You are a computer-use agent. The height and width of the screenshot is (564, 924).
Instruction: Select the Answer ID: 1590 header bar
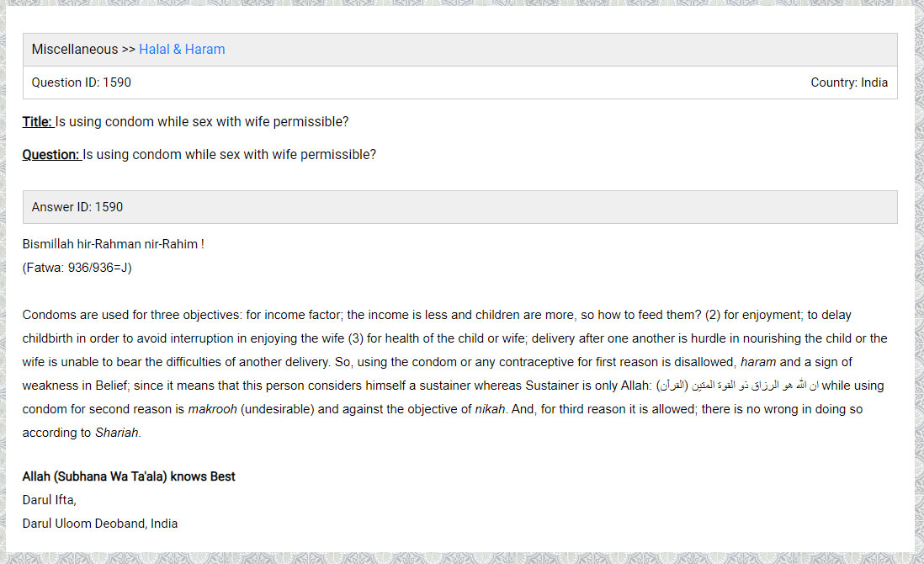coord(459,207)
